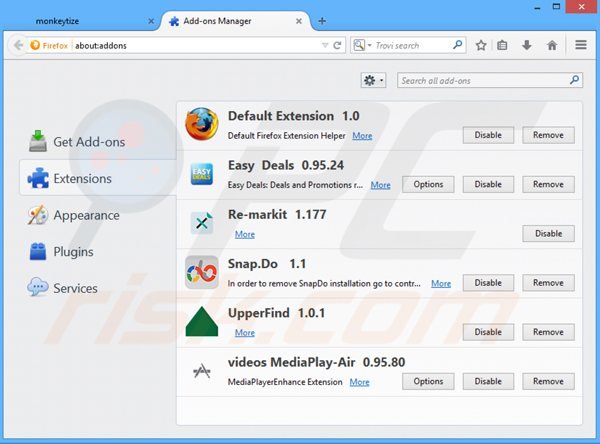The width and height of the screenshot is (600, 444).
Task: Open a new tab with plus button
Action: pos(322,21)
